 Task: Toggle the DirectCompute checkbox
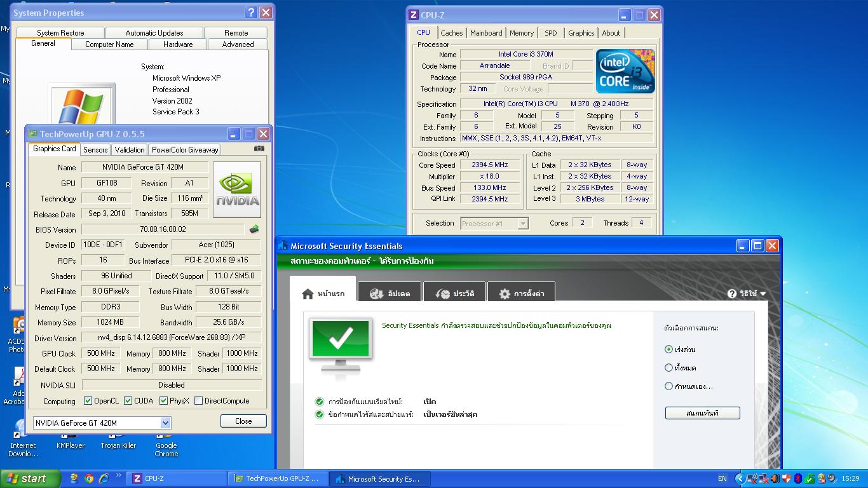(x=198, y=401)
